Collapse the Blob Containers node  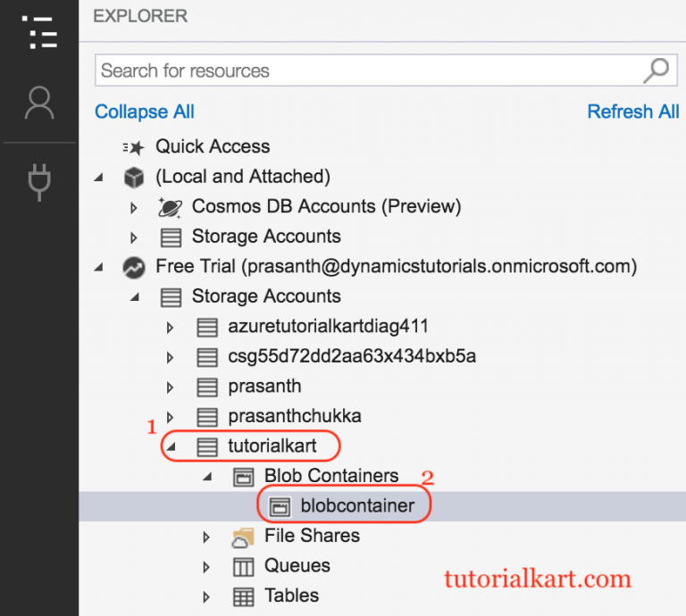coord(207,477)
